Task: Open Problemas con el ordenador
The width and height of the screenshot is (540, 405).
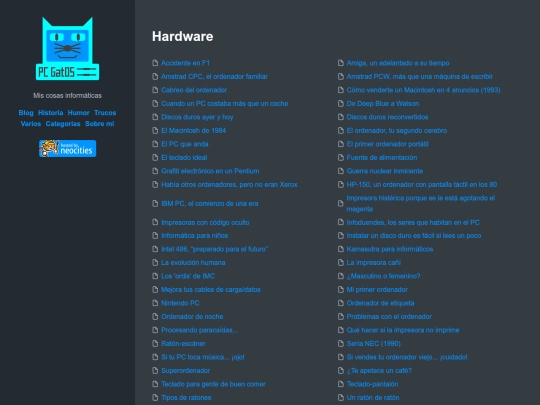Action: [389, 316]
